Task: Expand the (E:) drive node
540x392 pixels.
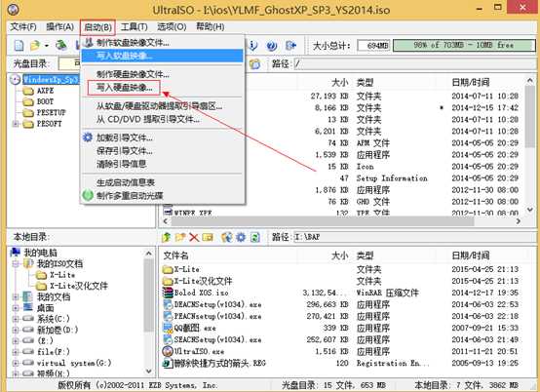Action: point(16,340)
